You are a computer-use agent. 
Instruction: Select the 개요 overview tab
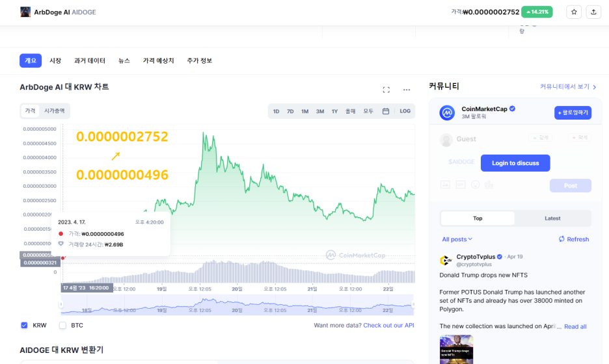click(31, 60)
